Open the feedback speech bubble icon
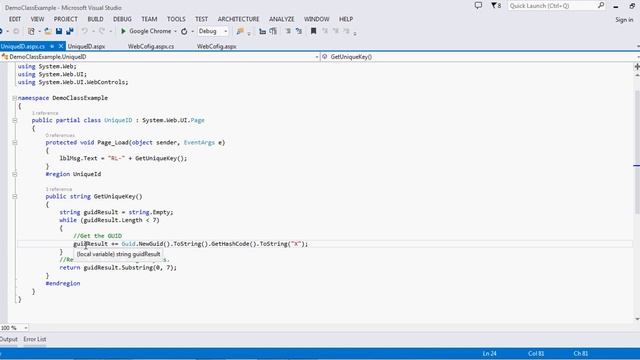Screen dimensions: 640x360 [x=478, y=5]
